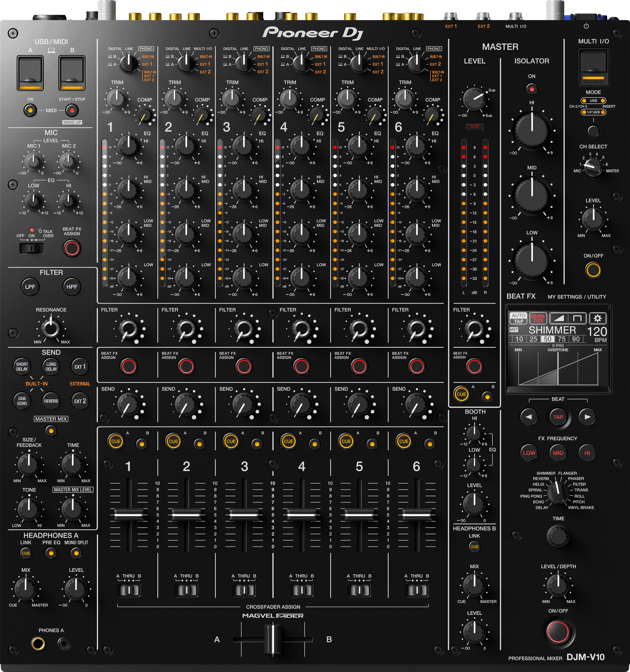Toggle the Isolator ON button
The height and width of the screenshot is (672, 630).
(x=532, y=89)
